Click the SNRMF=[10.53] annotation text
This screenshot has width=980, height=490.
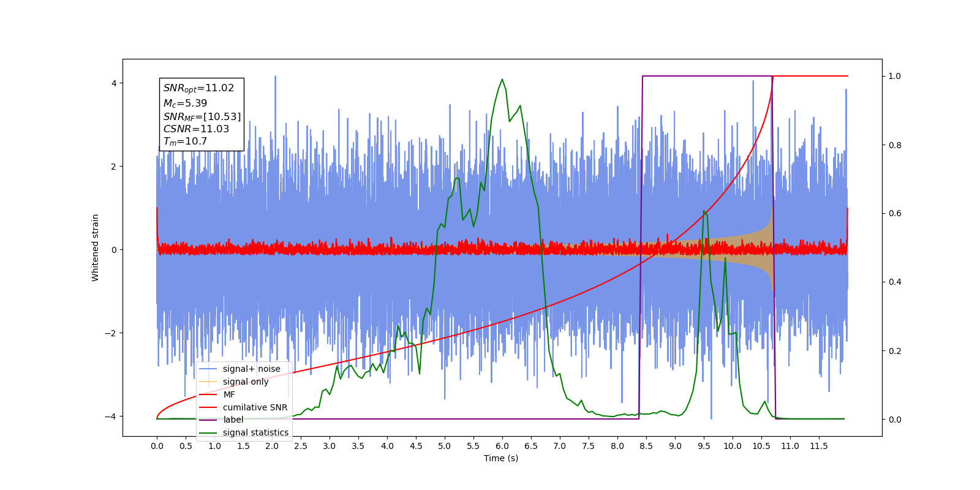202,116
